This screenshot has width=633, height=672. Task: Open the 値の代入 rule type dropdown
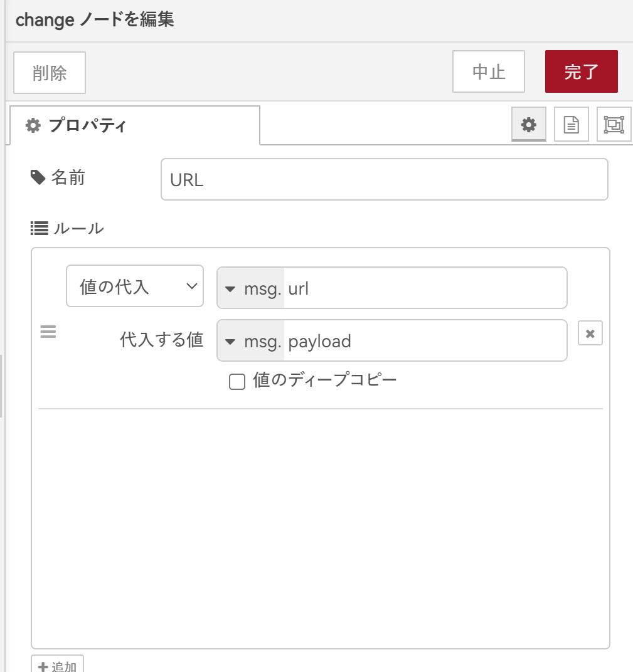pyautogui.click(x=134, y=286)
